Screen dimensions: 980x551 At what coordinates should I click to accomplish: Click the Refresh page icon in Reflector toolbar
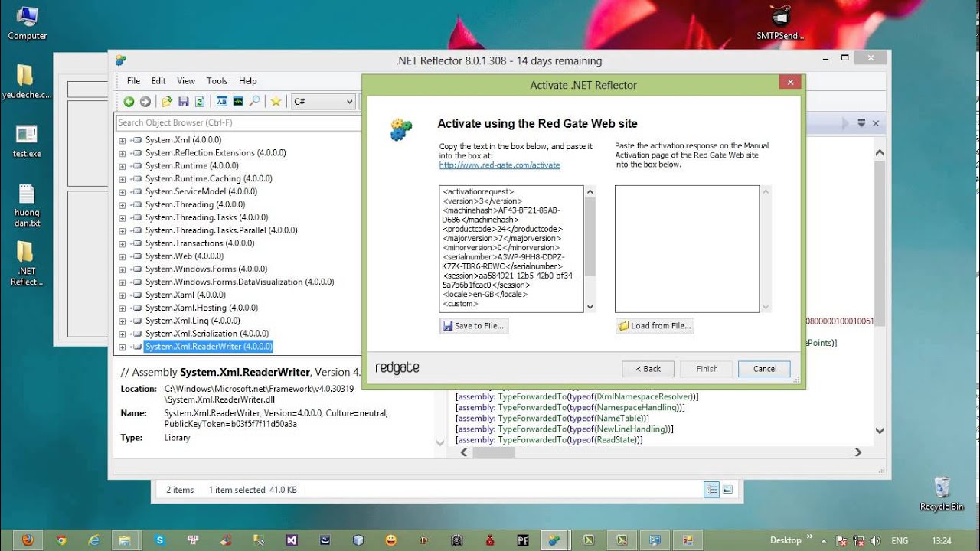point(200,101)
